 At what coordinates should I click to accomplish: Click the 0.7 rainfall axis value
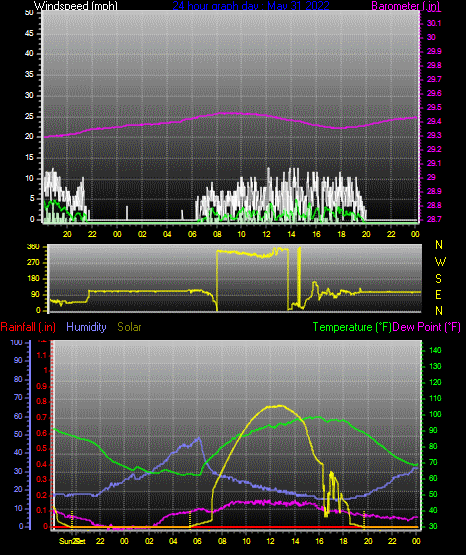point(42,417)
